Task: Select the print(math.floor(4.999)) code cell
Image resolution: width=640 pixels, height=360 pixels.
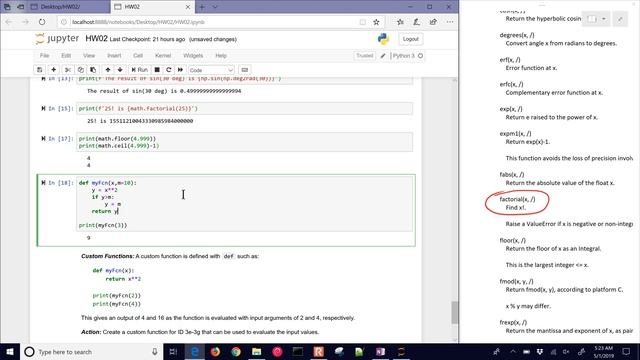Action: [x=244, y=142]
